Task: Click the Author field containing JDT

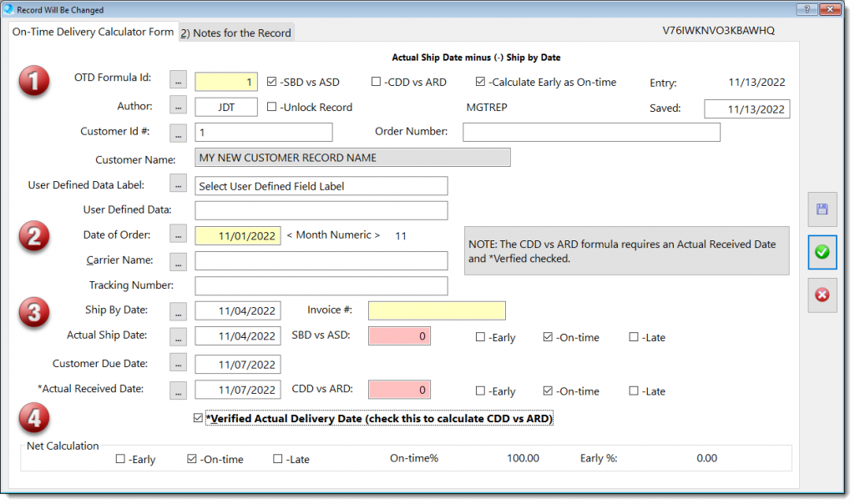Action: [226, 108]
